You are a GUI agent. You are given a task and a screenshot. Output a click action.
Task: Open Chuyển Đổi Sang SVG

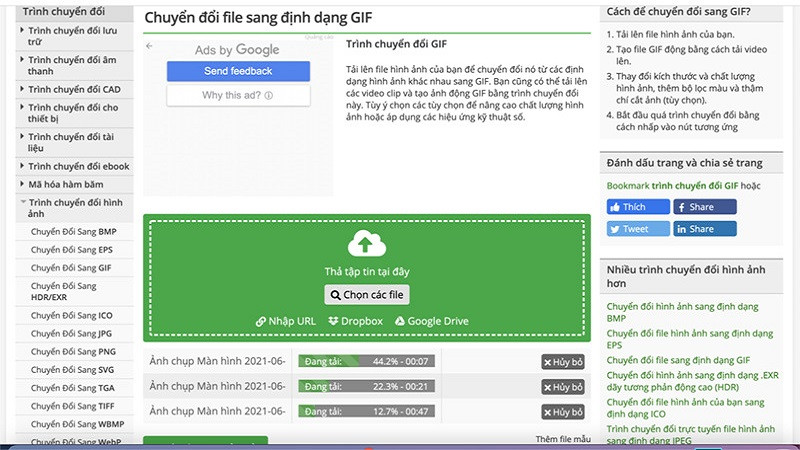point(72,370)
